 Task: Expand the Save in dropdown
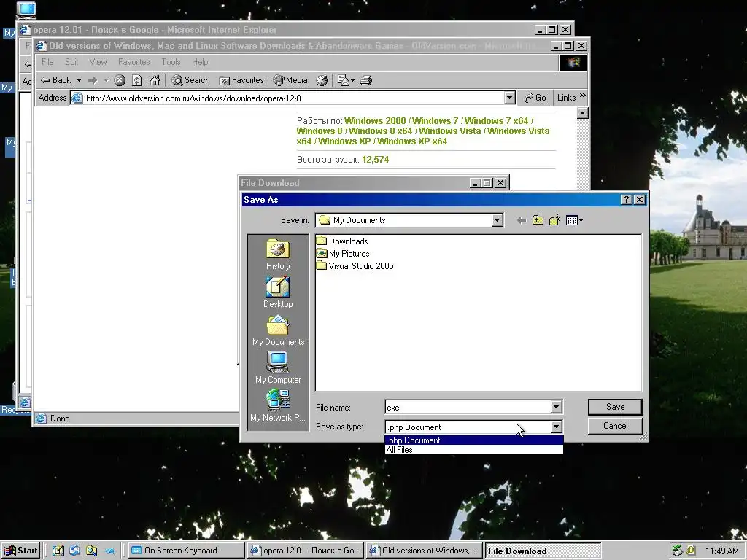498,220
